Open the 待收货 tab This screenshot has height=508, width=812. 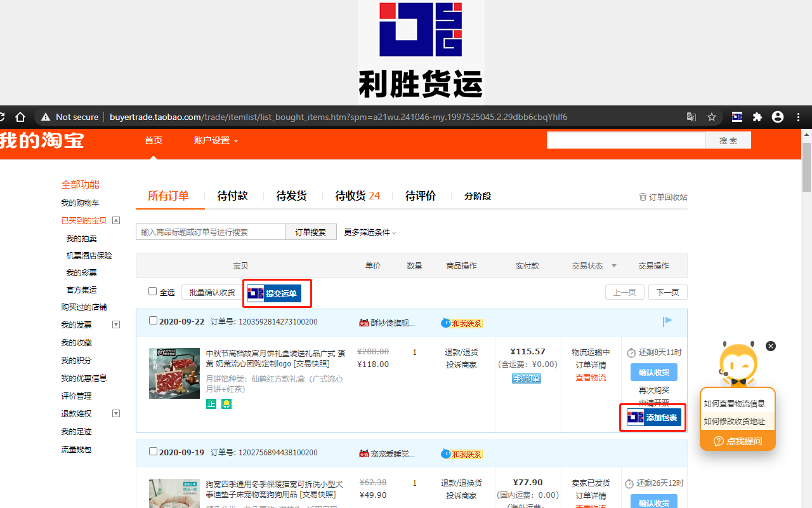(357, 196)
